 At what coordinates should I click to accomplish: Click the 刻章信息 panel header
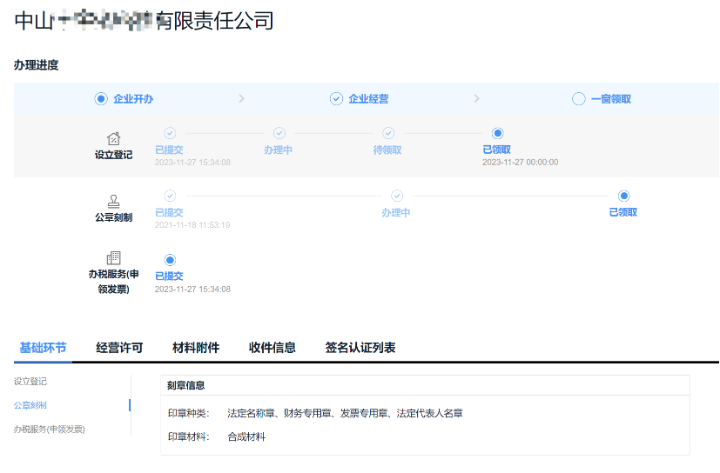coord(425,386)
